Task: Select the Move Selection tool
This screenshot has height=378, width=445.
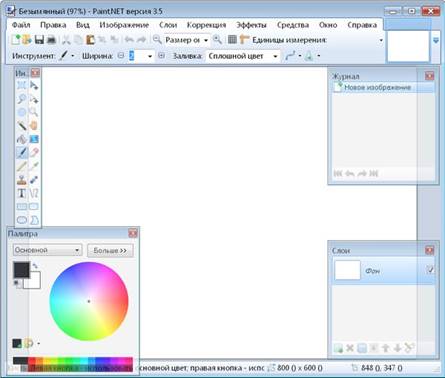Action: coord(34,99)
